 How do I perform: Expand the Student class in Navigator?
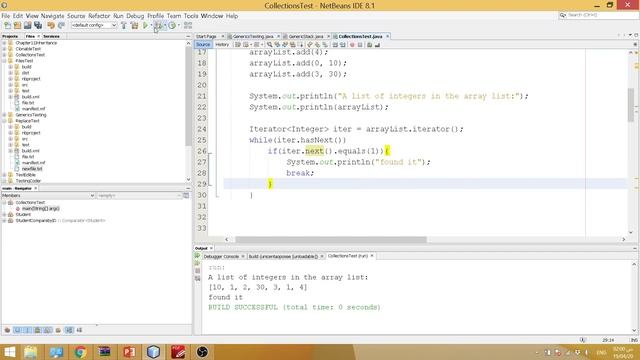(4, 214)
